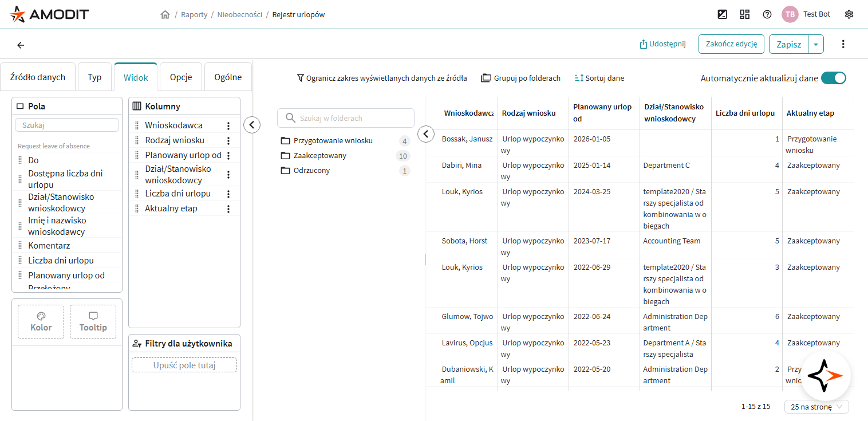Click the Szukaj w folderach search field
This screenshot has width=868, height=421.
click(346, 118)
